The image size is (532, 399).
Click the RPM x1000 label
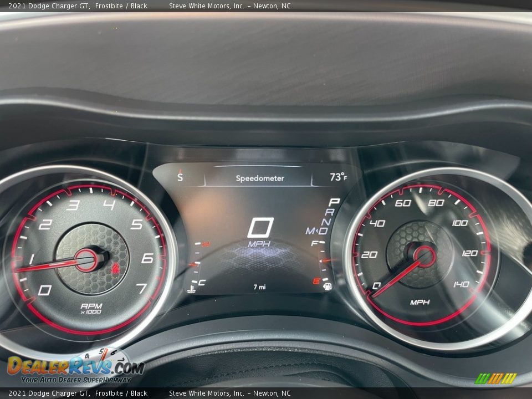coord(91,309)
